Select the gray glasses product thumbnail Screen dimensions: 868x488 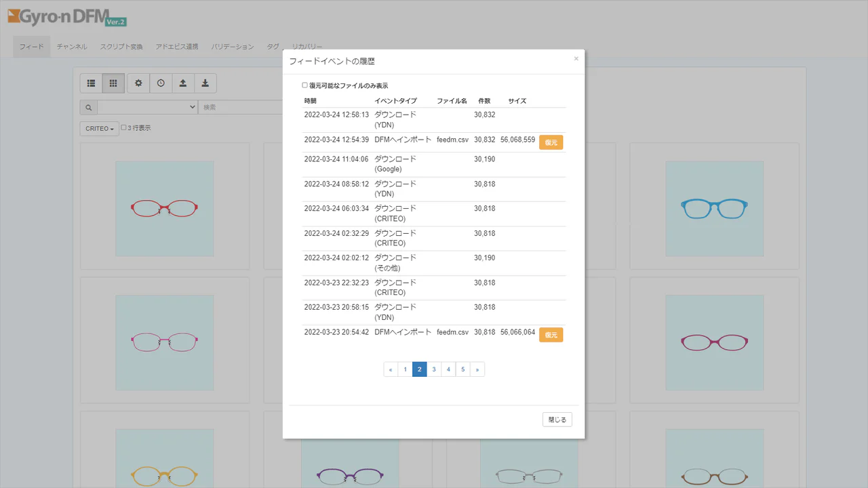coord(529,462)
